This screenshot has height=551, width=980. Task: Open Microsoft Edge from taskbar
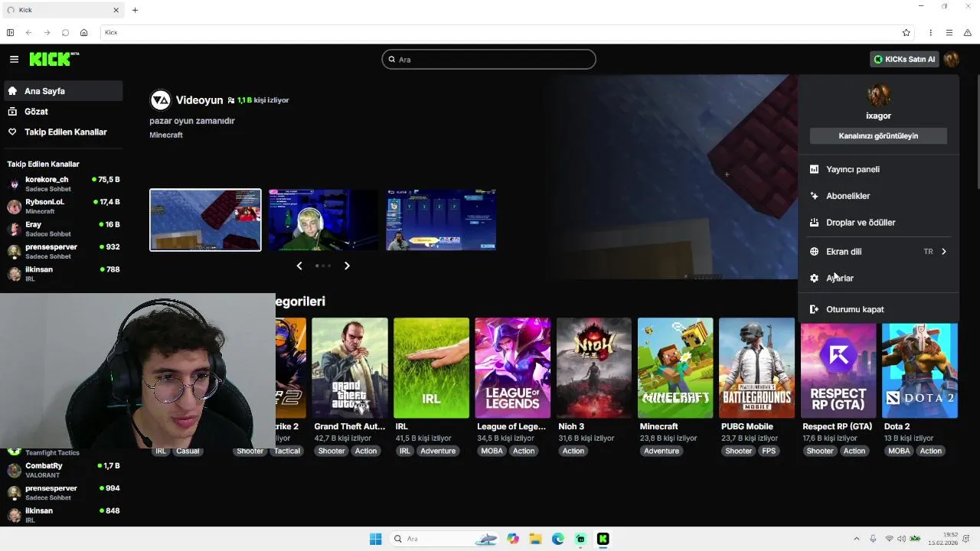558,539
